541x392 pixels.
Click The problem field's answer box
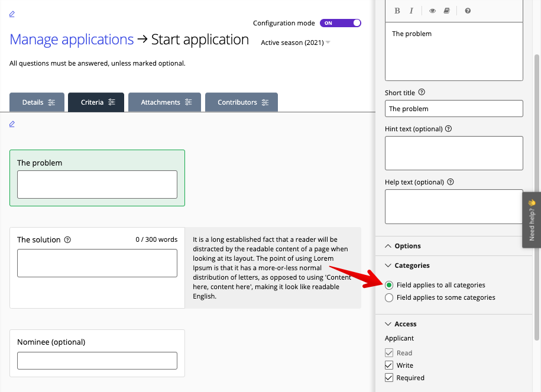coord(98,184)
